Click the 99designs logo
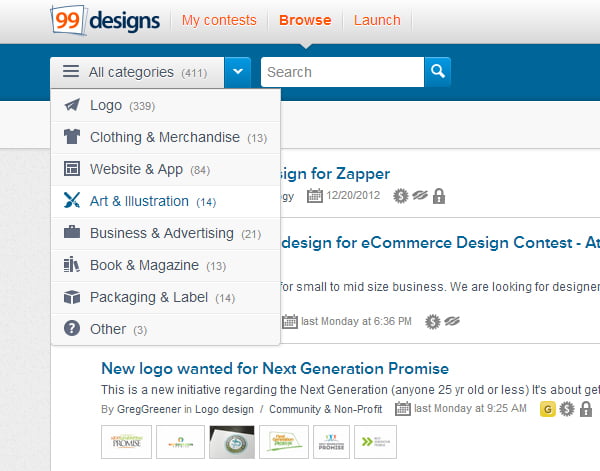Image resolution: width=600 pixels, height=471 pixels. click(105, 20)
